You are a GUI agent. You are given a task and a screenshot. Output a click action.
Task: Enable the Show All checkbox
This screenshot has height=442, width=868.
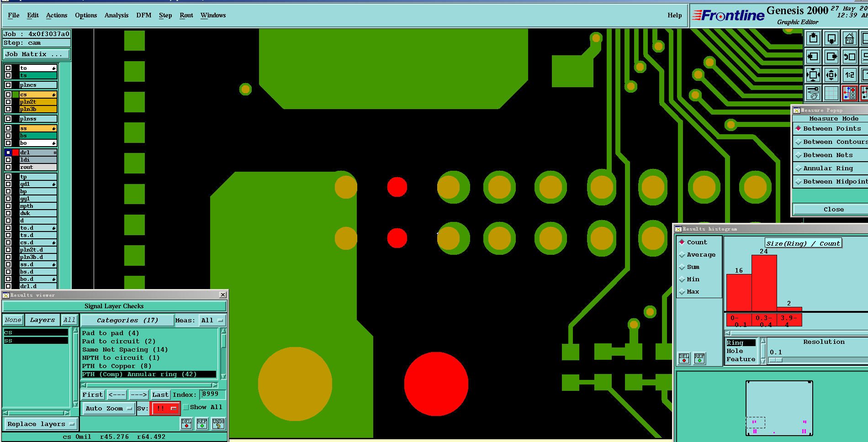[186, 407]
